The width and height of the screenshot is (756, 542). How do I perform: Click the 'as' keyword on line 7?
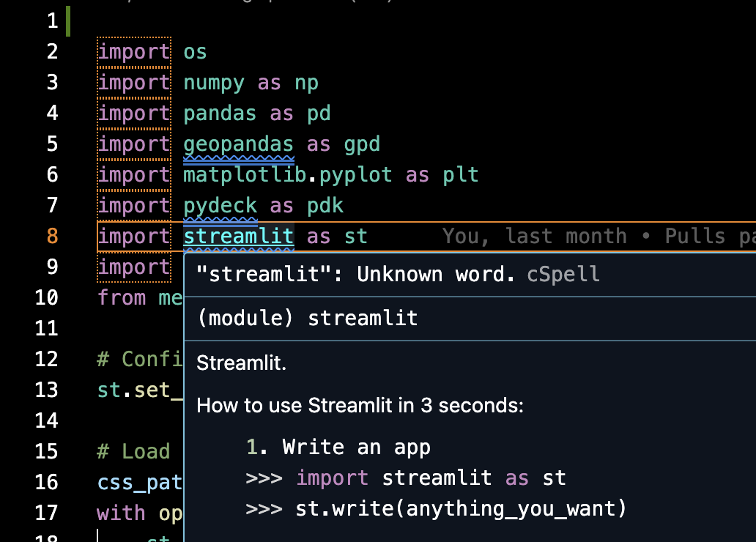(x=281, y=206)
